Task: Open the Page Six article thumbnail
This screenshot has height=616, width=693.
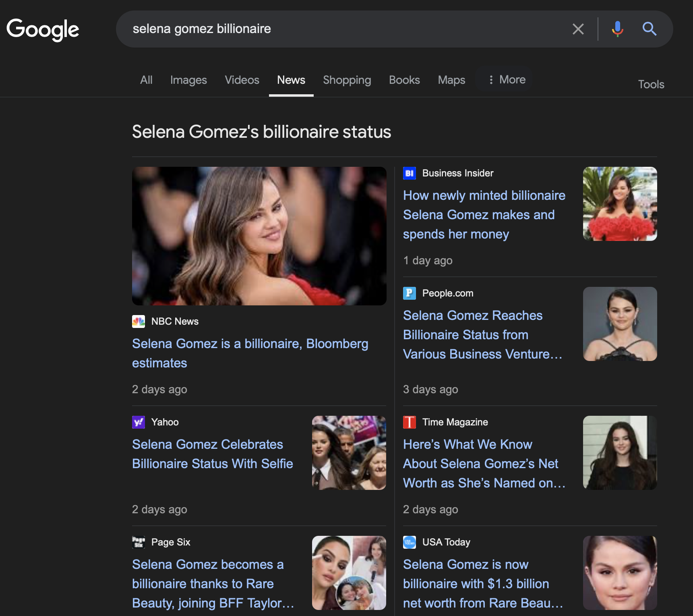Action: click(349, 573)
